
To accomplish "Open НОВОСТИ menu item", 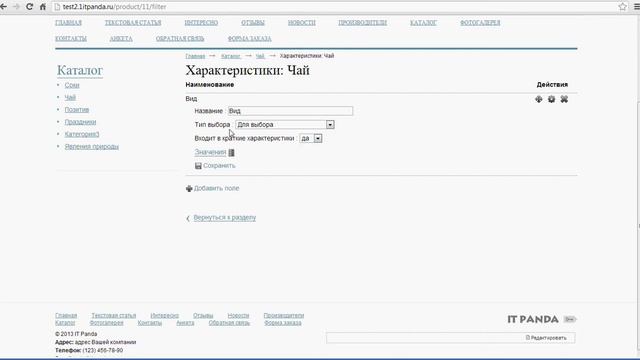I will (x=302, y=23).
